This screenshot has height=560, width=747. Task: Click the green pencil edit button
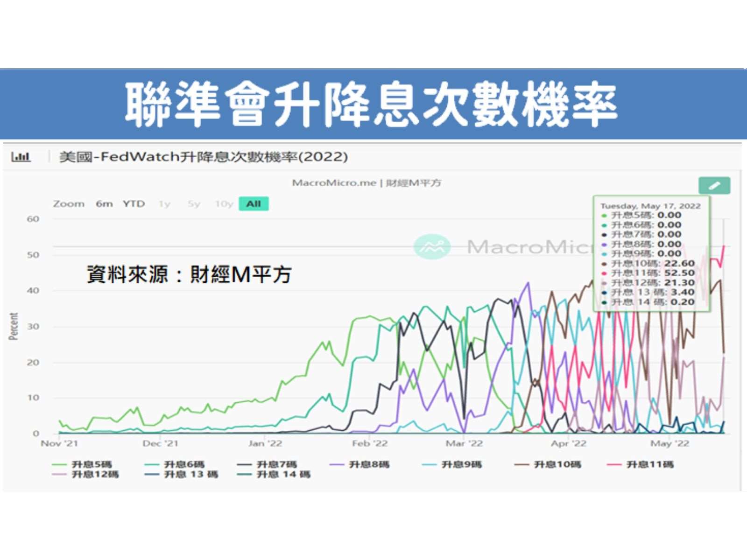[714, 186]
